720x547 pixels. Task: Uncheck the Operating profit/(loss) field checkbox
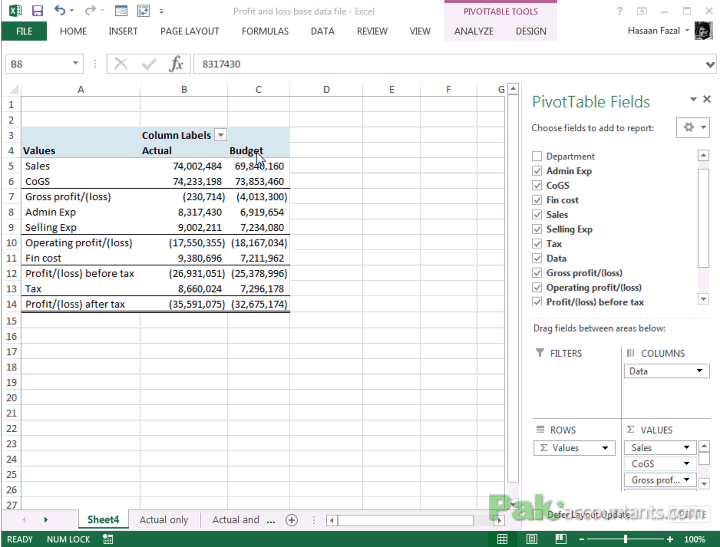coord(537,288)
